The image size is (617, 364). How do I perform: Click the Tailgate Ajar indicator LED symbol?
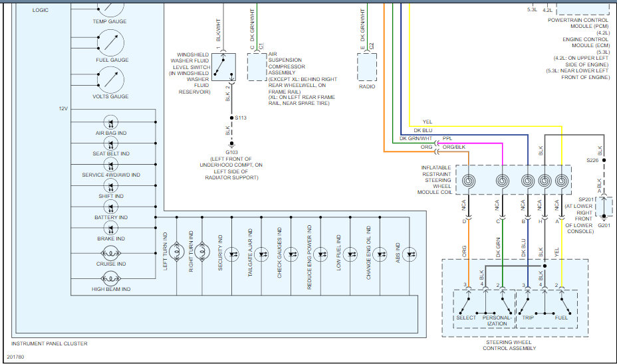click(x=262, y=254)
